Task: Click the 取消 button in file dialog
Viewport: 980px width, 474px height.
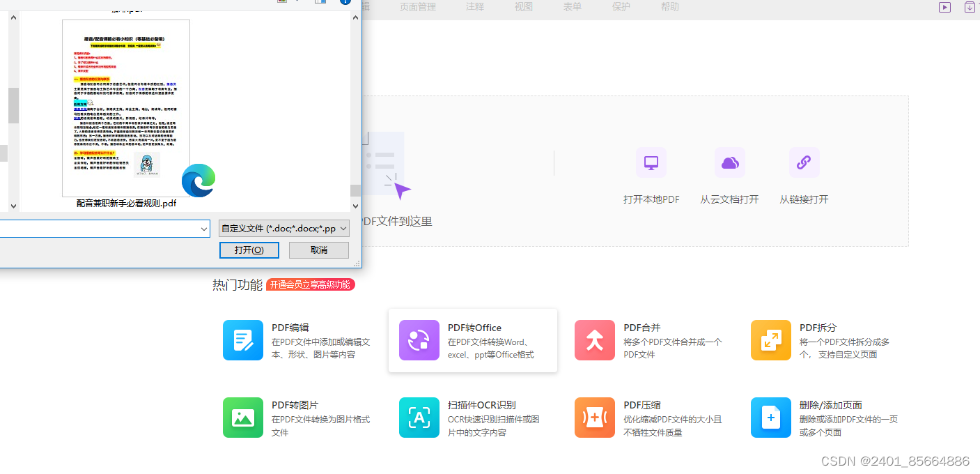Action: [319, 250]
